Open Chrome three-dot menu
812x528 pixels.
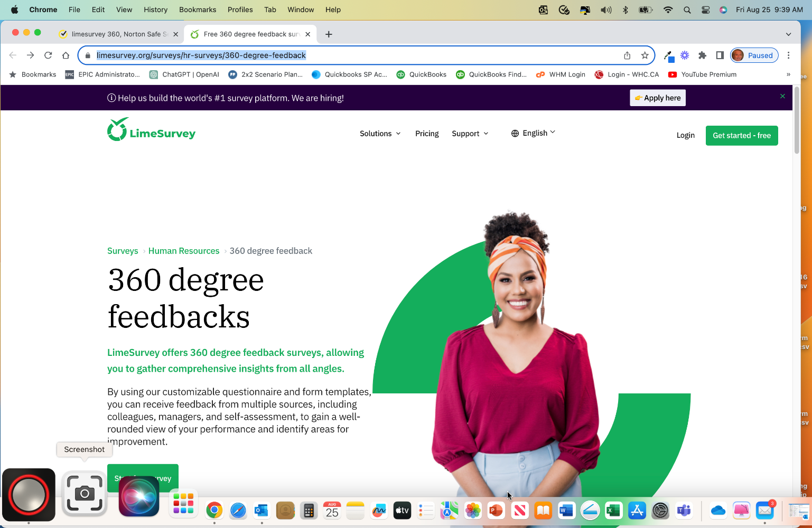[788, 55]
